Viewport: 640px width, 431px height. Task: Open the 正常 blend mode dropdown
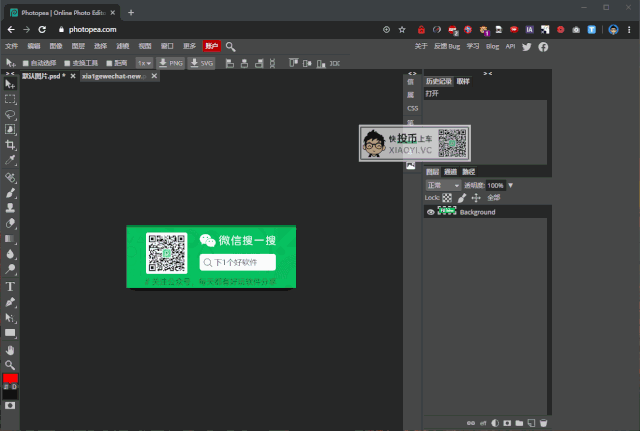442,185
